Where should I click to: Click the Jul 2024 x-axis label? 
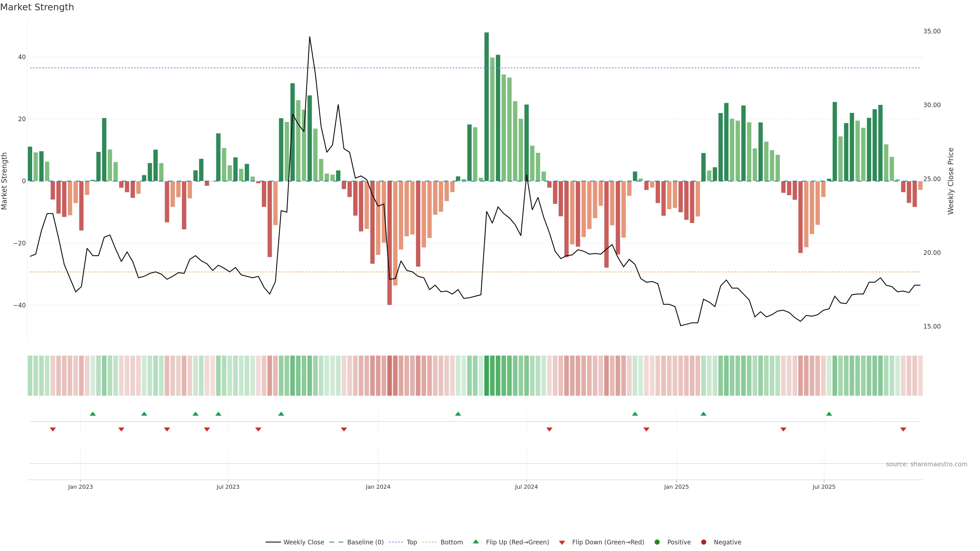526,487
